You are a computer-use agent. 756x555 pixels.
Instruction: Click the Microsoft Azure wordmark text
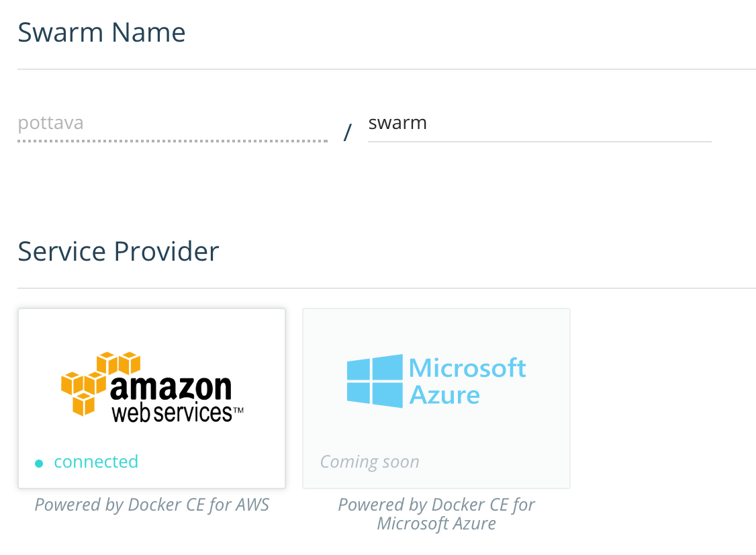pos(467,381)
